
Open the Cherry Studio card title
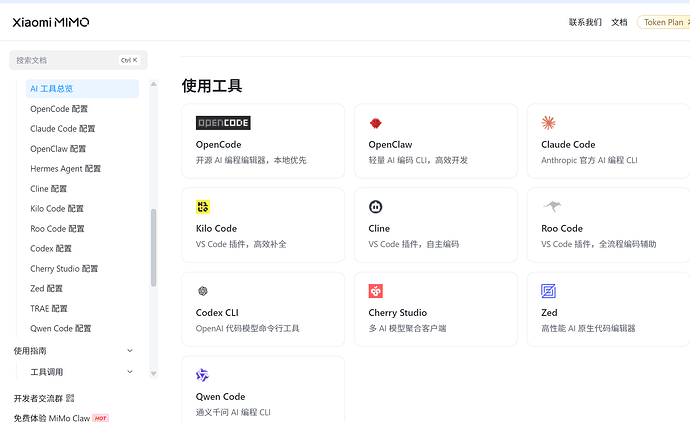tap(397, 312)
